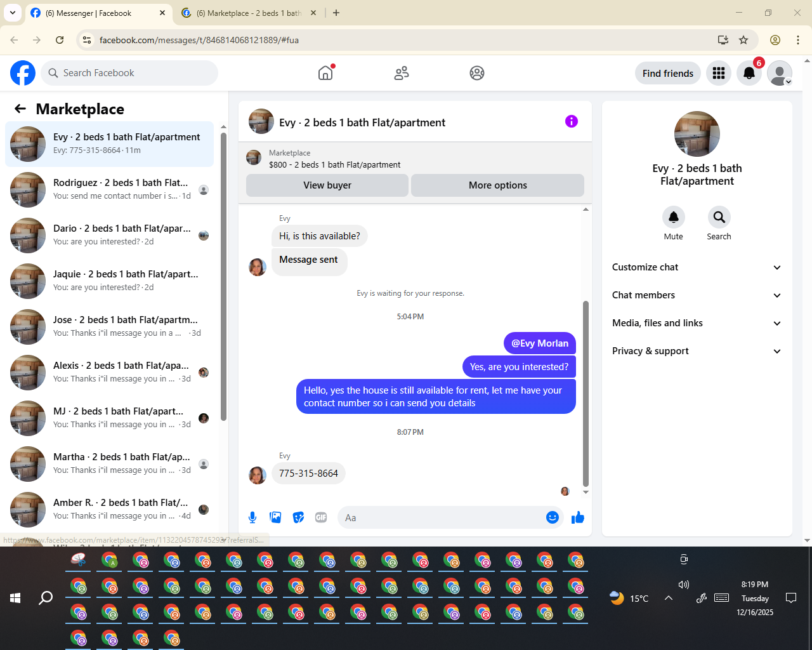
Task: Click the Search Facebook field
Action: (x=129, y=73)
